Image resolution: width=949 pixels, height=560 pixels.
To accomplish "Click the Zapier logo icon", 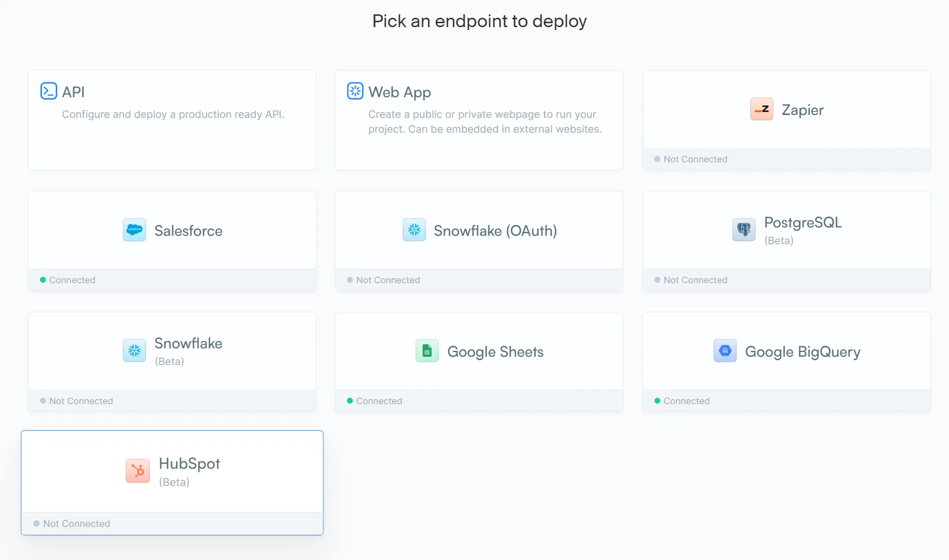I will (761, 109).
